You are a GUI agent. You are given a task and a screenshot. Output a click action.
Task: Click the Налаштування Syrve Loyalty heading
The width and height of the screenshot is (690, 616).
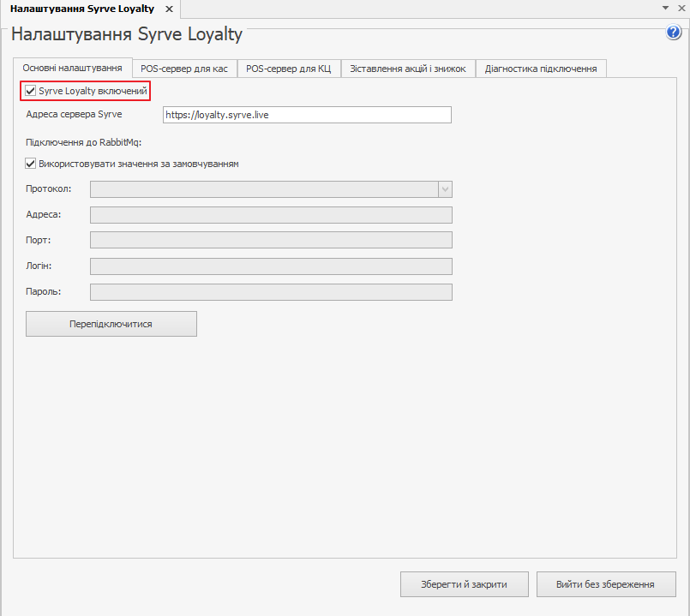(127, 34)
